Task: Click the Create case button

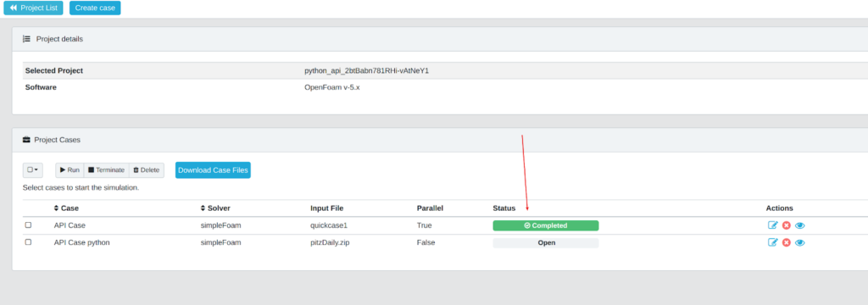Action: point(95,8)
